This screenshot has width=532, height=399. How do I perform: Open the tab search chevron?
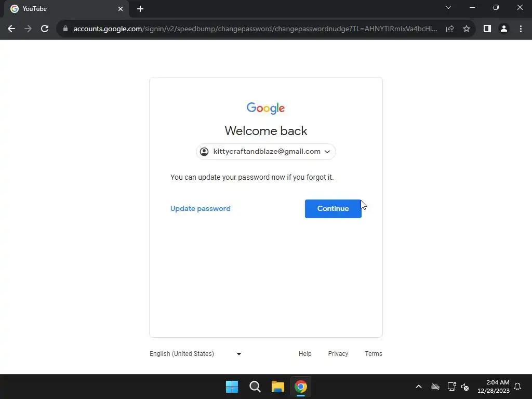(x=448, y=7)
